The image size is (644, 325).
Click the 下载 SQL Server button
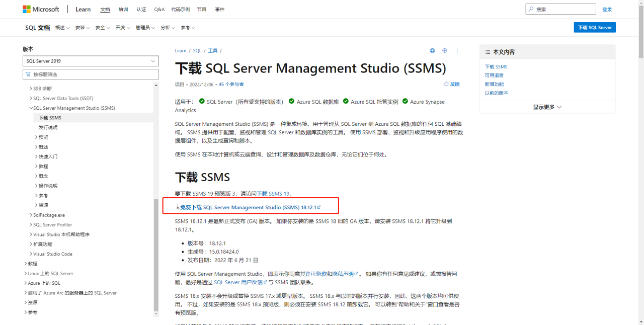[x=595, y=28]
